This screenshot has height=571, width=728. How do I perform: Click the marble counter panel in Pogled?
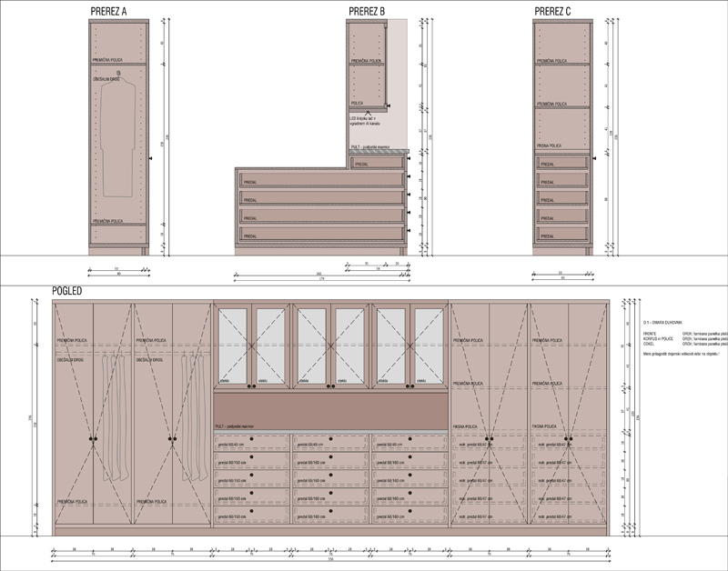(x=331, y=411)
